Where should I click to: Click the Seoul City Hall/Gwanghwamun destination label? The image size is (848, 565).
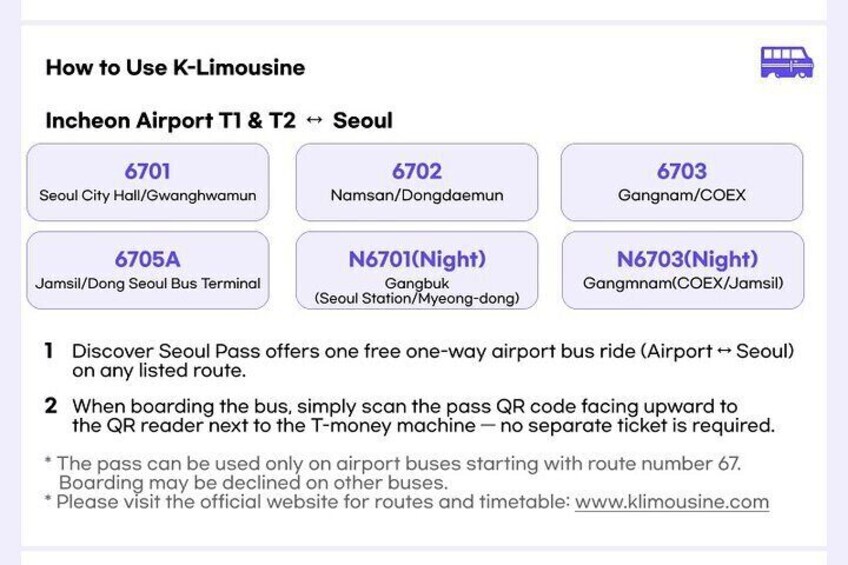point(148,196)
